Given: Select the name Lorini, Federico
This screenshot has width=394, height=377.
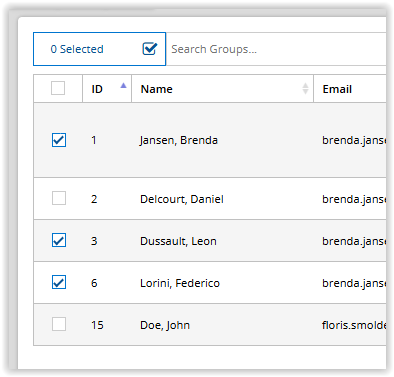Looking at the screenshot, I should click(180, 283).
